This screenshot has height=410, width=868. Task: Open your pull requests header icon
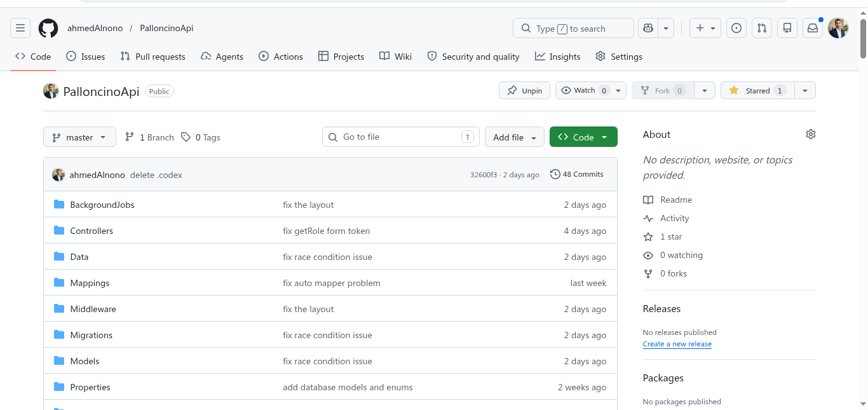pos(762,28)
